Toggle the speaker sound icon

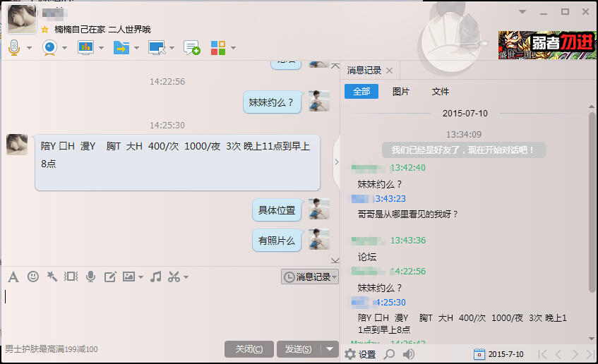tap(409, 354)
